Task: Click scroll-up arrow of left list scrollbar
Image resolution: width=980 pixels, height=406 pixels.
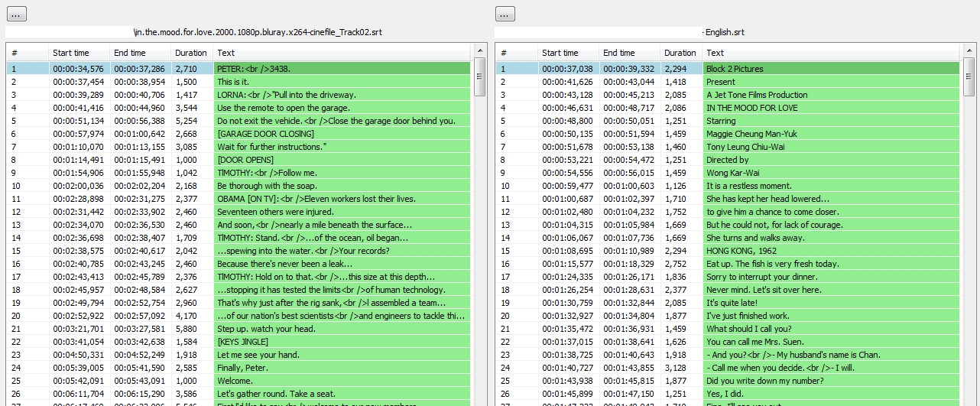Action: click(x=479, y=52)
